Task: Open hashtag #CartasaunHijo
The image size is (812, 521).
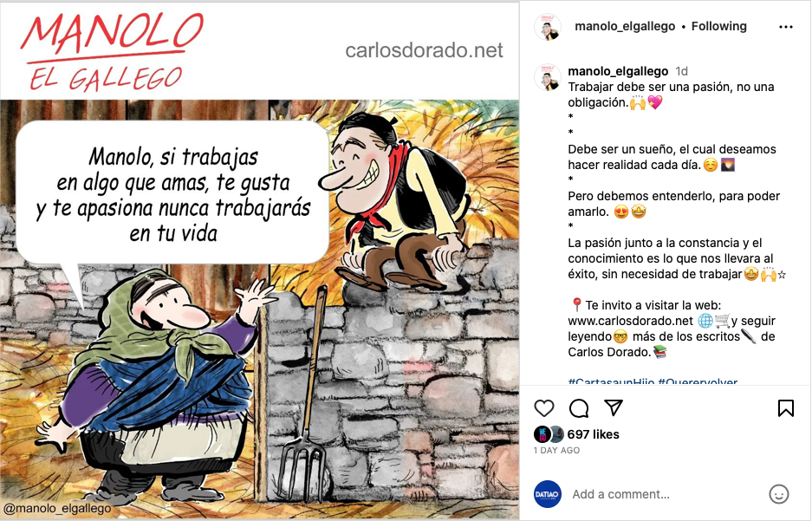Action: pos(611,381)
